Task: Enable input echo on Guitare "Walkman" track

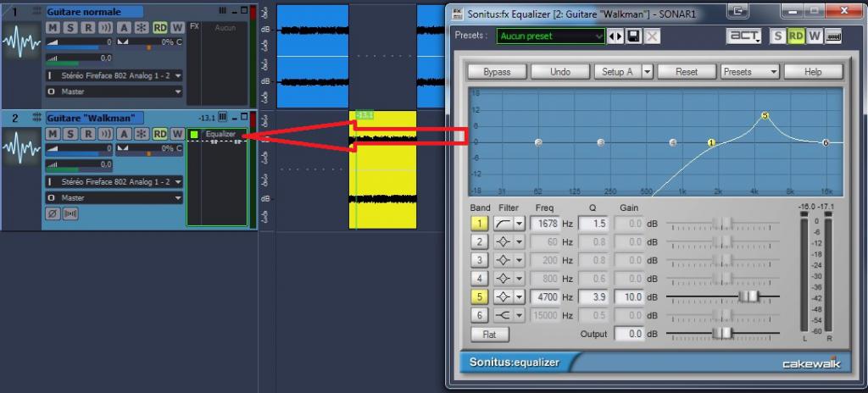Action: click(x=106, y=134)
